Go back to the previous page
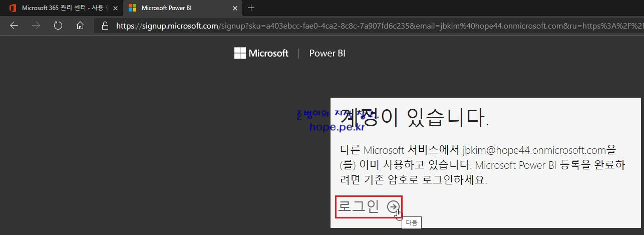644x235 pixels. (x=14, y=26)
